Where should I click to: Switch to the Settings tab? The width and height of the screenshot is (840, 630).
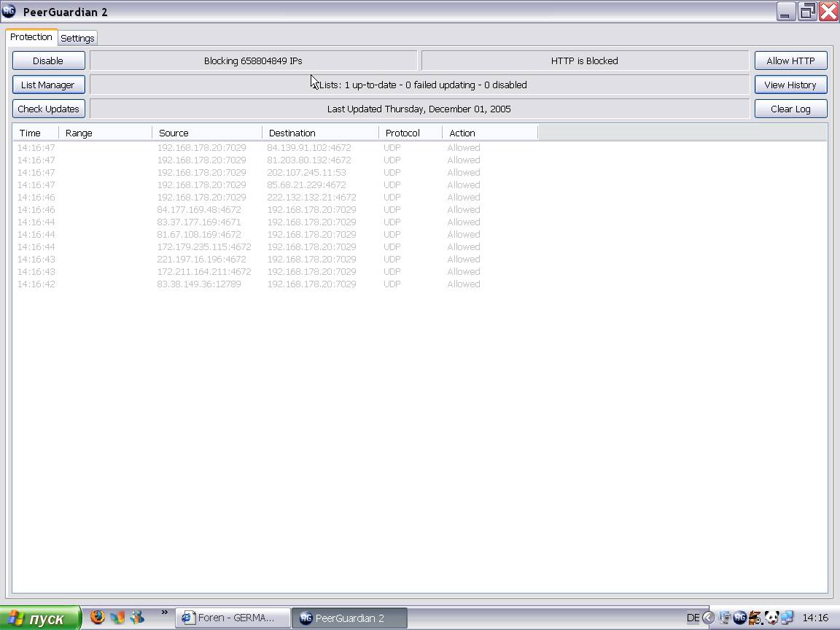77,38
